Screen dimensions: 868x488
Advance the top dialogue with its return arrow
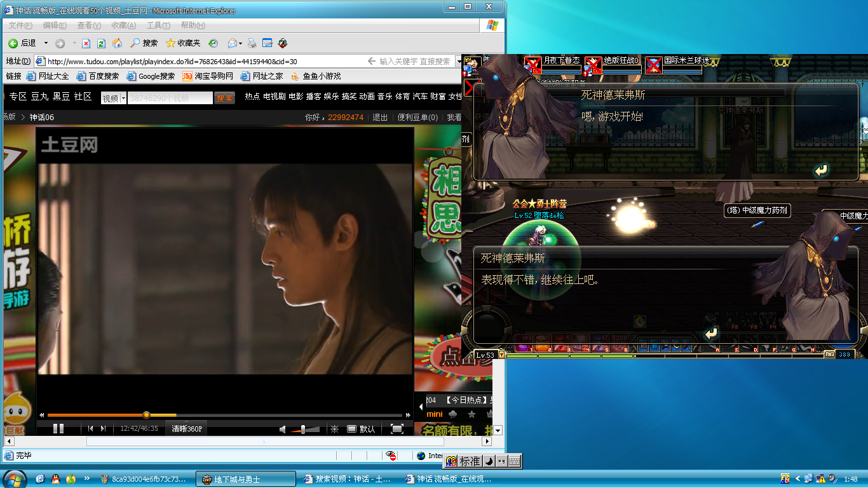point(822,170)
